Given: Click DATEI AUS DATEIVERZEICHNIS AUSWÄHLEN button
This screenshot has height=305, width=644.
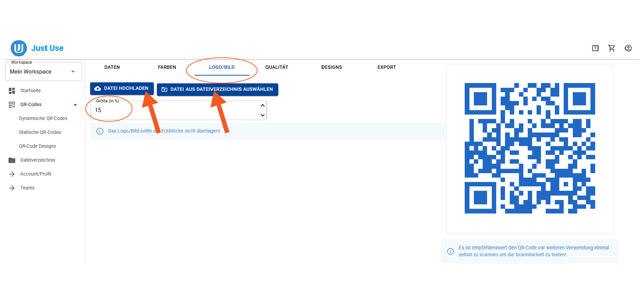Looking at the screenshot, I should pyautogui.click(x=218, y=89).
